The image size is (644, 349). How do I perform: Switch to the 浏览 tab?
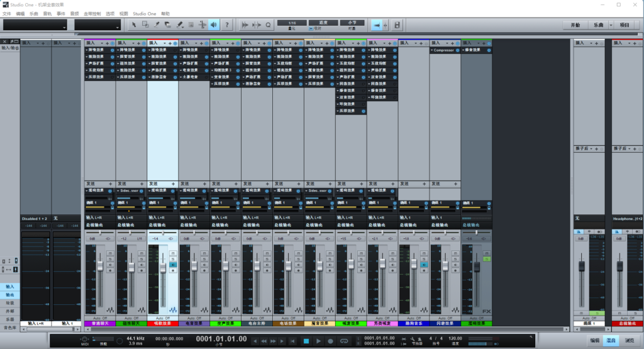click(630, 340)
